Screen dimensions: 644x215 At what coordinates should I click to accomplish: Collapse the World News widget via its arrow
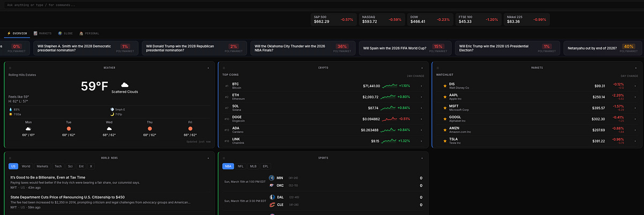click(208, 158)
